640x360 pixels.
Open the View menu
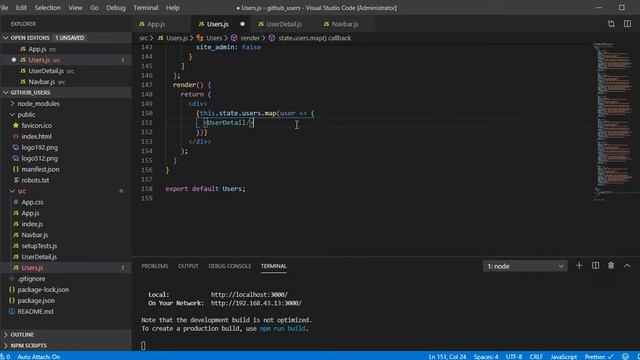coord(75,8)
